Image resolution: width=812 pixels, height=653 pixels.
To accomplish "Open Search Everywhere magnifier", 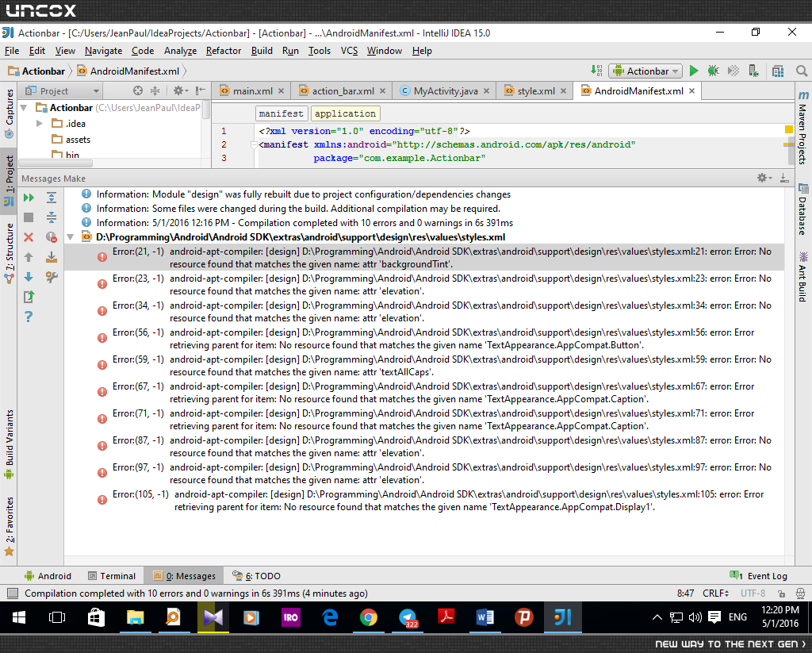I will [801, 71].
